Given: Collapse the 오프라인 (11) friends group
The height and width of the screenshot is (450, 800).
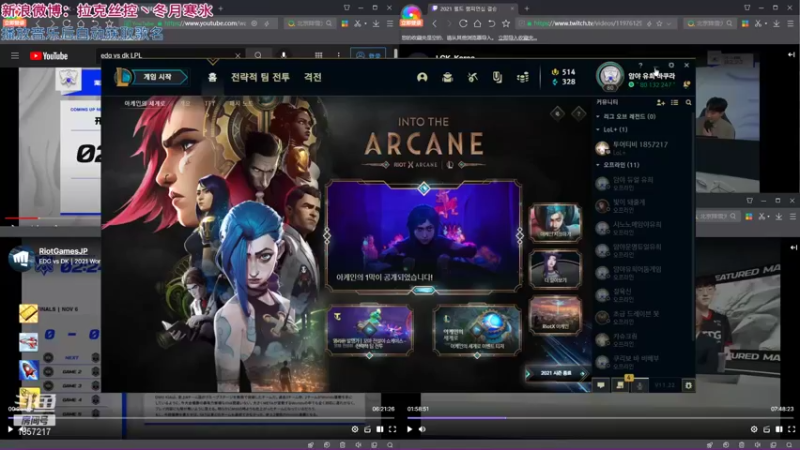Looking at the screenshot, I should (597, 165).
